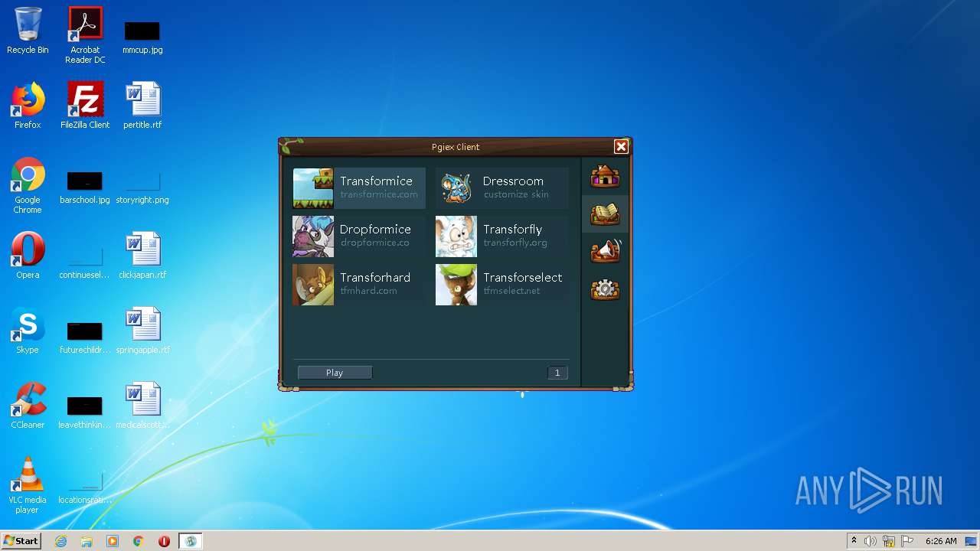The height and width of the screenshot is (551, 980).
Task: Select the Dressroom customize skin entry
Action: pos(501,188)
